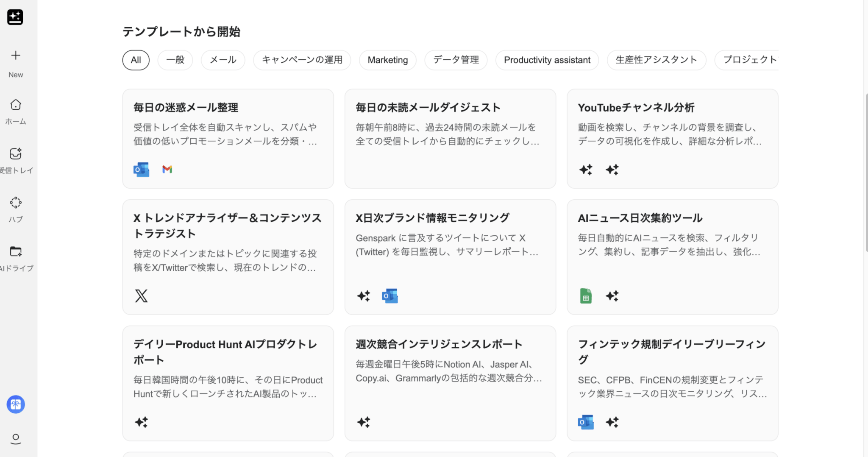Click the vertical page scrollbar
Image resolution: width=868 pixels, height=457 pixels.
pos(865,170)
